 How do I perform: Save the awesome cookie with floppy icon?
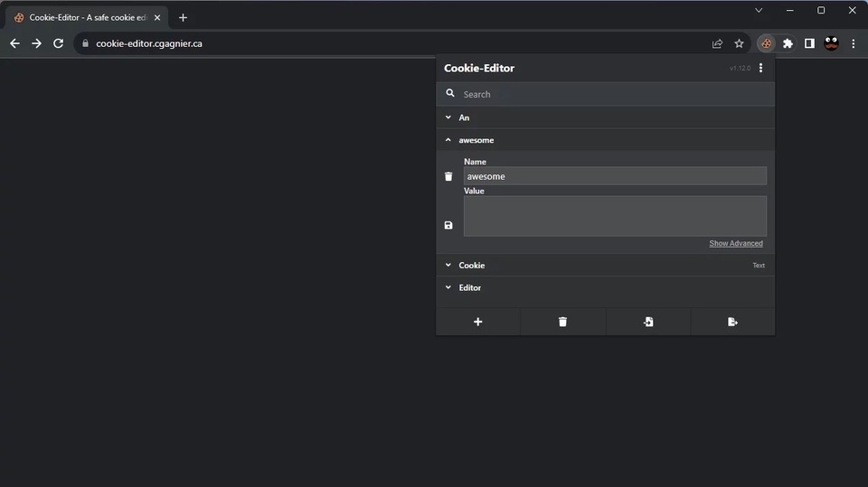(448, 225)
